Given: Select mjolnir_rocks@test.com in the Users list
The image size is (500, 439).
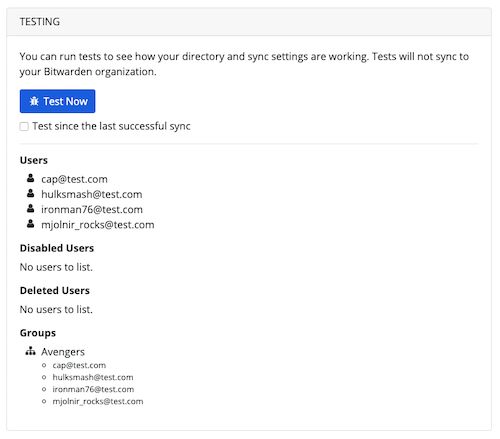Looking at the screenshot, I should click(x=98, y=225).
